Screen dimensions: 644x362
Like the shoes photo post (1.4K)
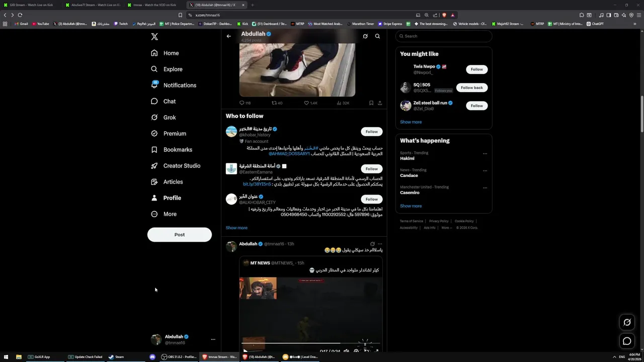[310, 103]
